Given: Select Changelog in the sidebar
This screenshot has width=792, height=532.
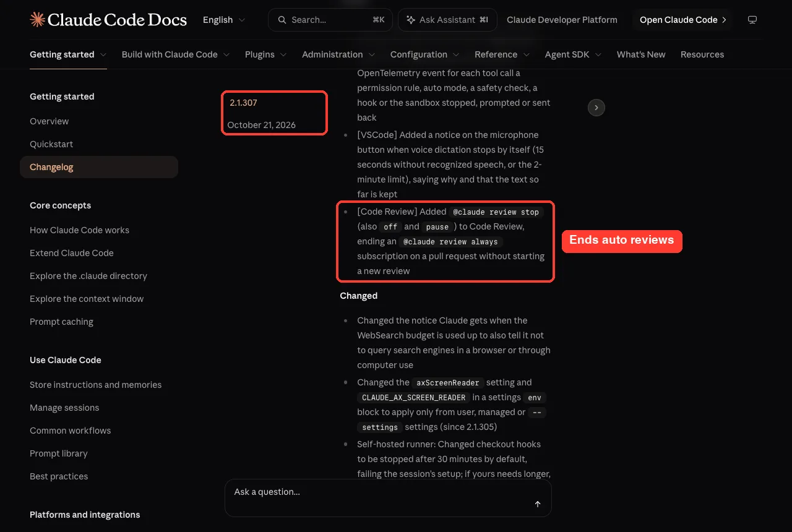Looking at the screenshot, I should pyautogui.click(x=99, y=167).
